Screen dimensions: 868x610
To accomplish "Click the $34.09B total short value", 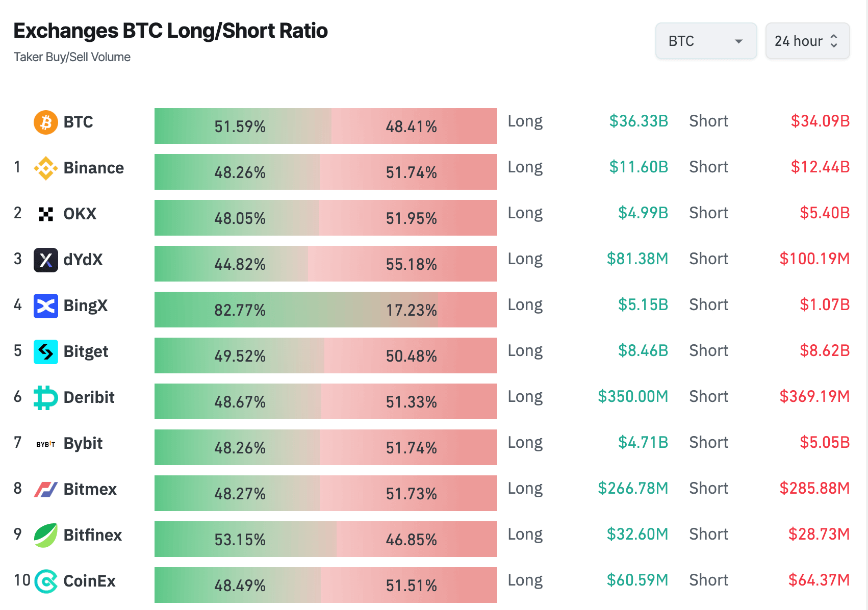I will tap(820, 121).
